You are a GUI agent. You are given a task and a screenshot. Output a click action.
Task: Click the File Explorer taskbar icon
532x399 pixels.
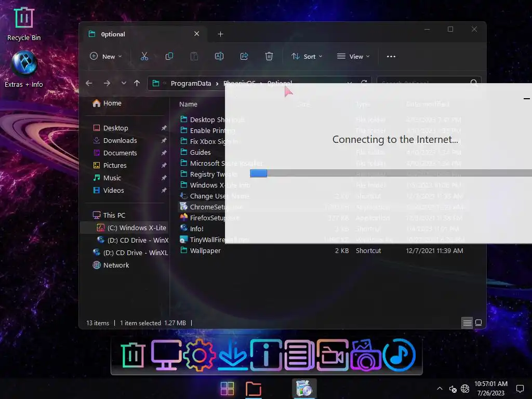254,389
